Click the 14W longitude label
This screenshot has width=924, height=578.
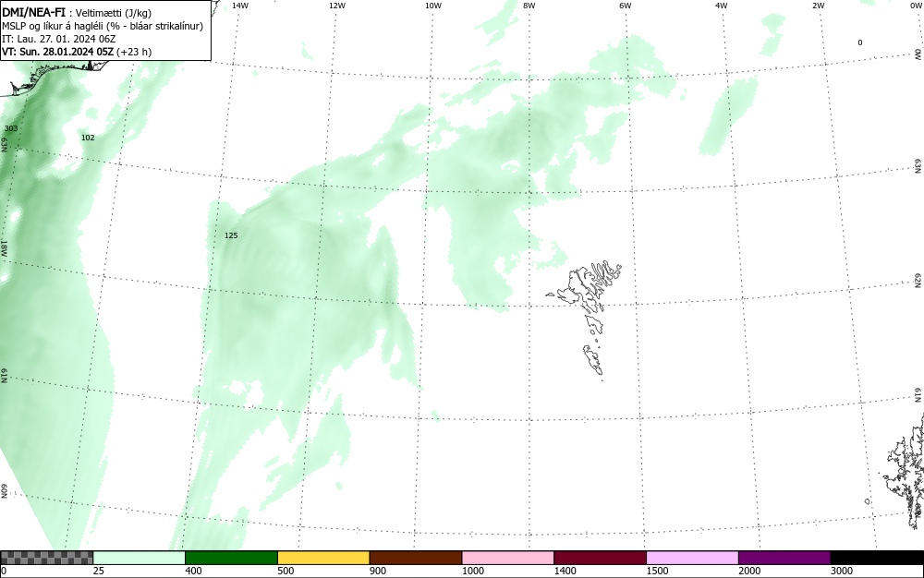(240, 6)
